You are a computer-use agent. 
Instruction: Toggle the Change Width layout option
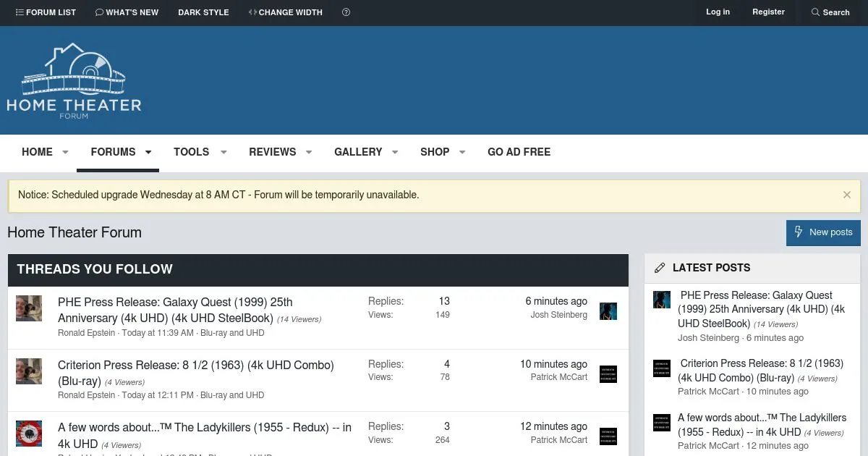[x=285, y=12]
